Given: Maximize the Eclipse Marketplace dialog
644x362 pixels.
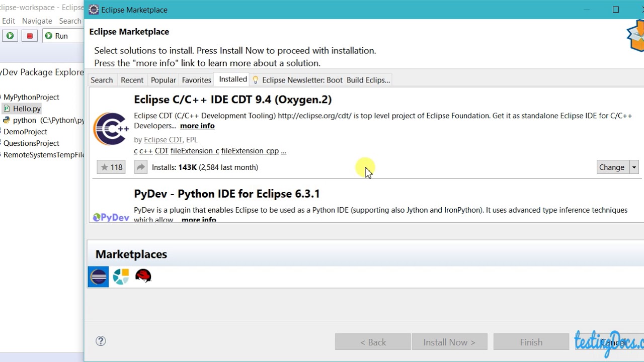Looking at the screenshot, I should click(616, 10).
